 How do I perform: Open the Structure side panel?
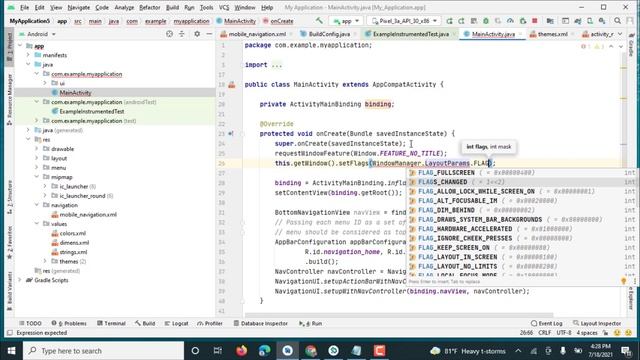tap(10, 197)
